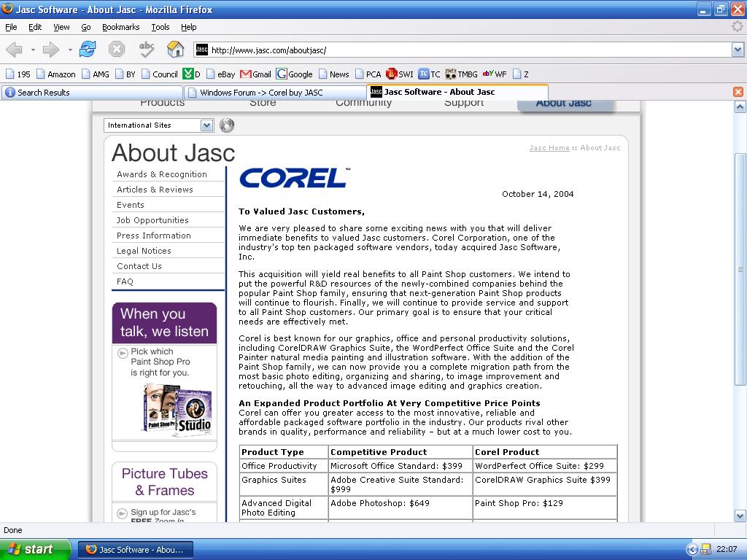Open the eBay bookmark
Image resolution: width=747 pixels, height=560 pixels.
(220, 74)
